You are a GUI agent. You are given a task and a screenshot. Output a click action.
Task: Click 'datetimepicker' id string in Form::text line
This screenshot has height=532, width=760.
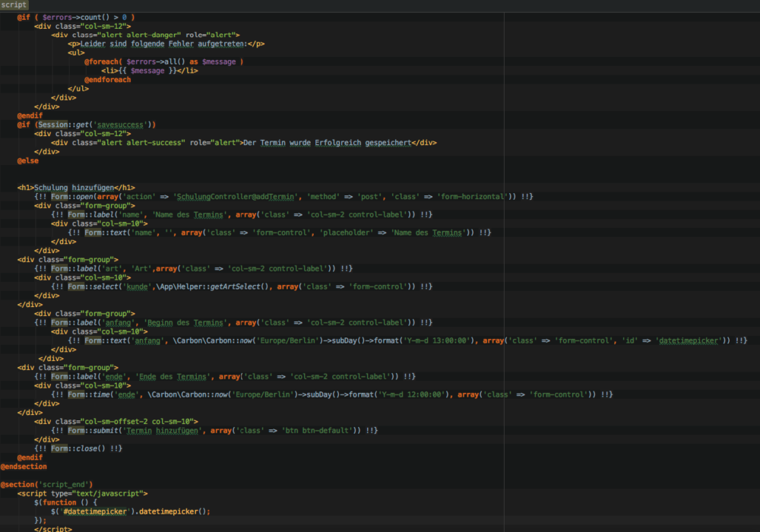[689, 340]
